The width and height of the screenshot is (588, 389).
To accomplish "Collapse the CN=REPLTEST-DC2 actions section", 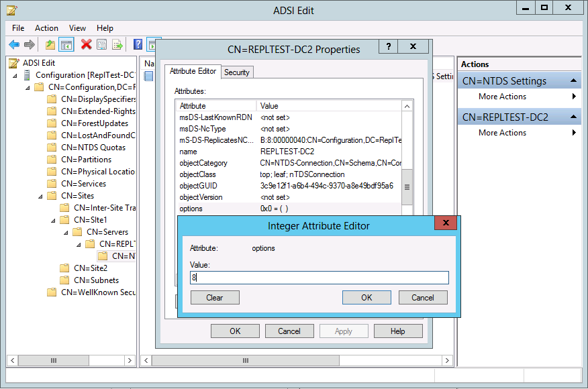I will [573, 117].
